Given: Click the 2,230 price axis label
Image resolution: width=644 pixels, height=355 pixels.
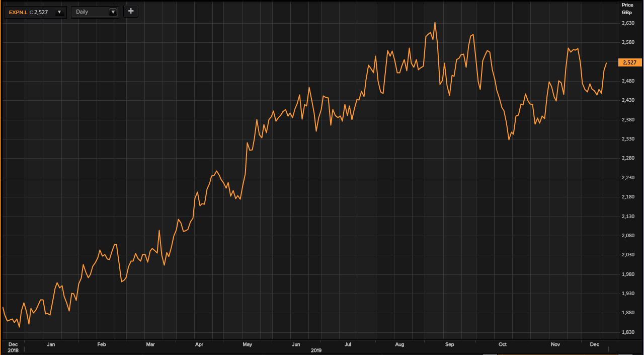Looking at the screenshot, I should point(628,178).
